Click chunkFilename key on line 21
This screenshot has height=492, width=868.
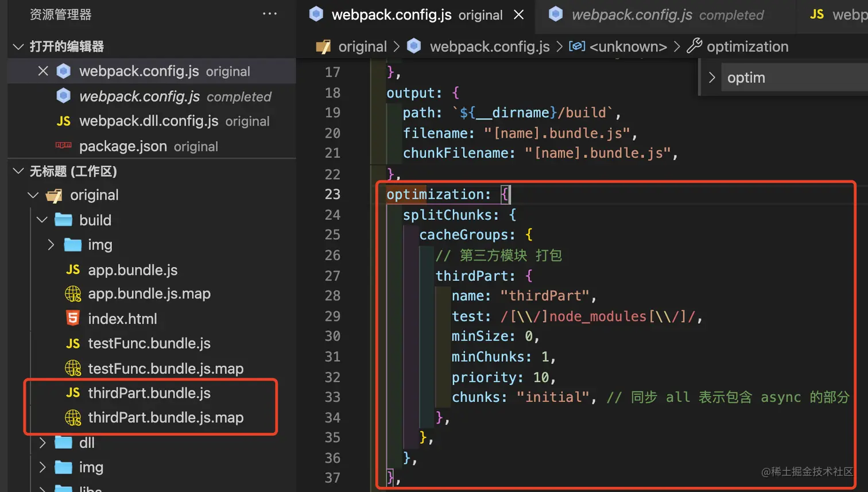[x=455, y=153]
